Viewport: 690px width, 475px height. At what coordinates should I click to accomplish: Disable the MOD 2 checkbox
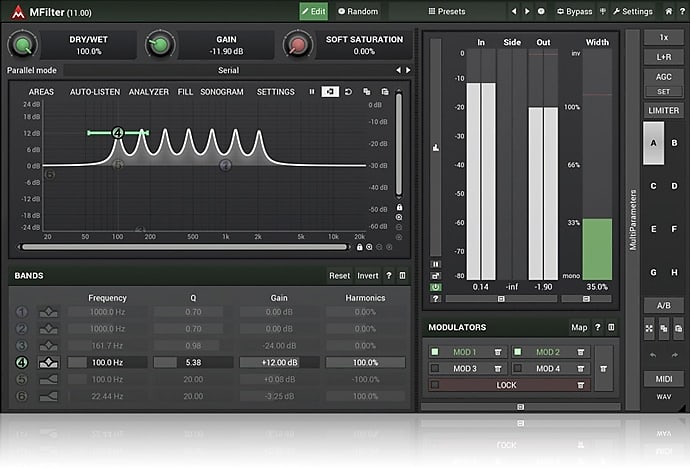click(518, 352)
